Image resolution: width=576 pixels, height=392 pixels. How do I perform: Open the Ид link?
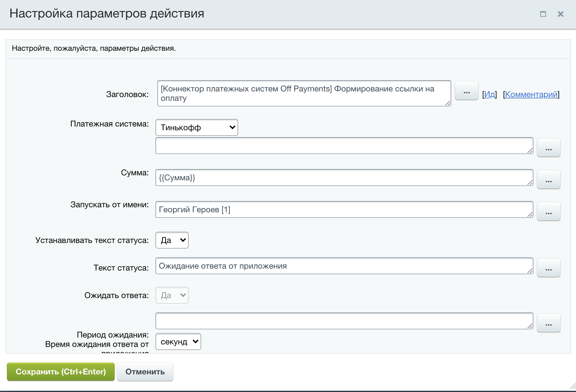coord(489,94)
